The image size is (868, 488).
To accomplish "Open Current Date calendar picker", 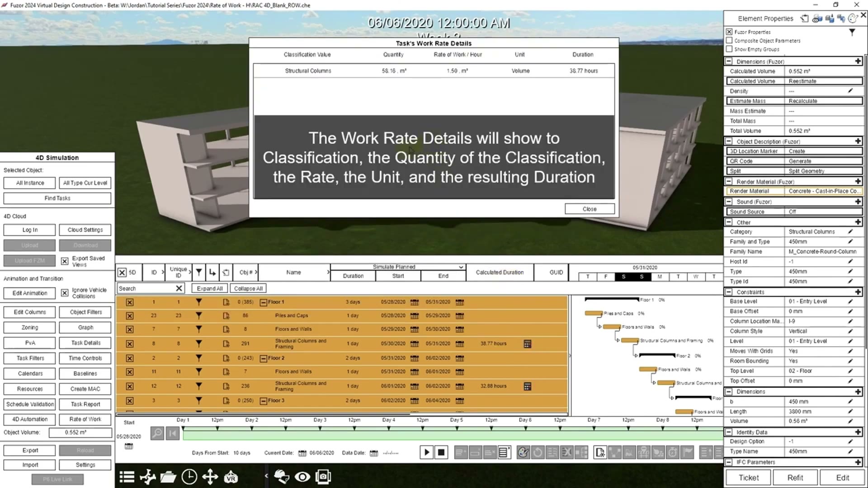I will [x=302, y=453].
